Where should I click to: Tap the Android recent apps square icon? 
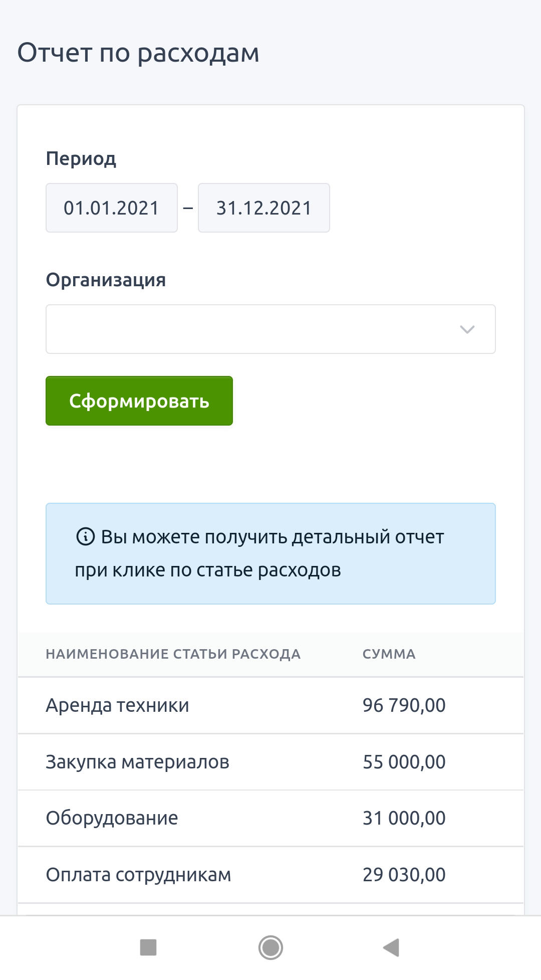pos(148,947)
